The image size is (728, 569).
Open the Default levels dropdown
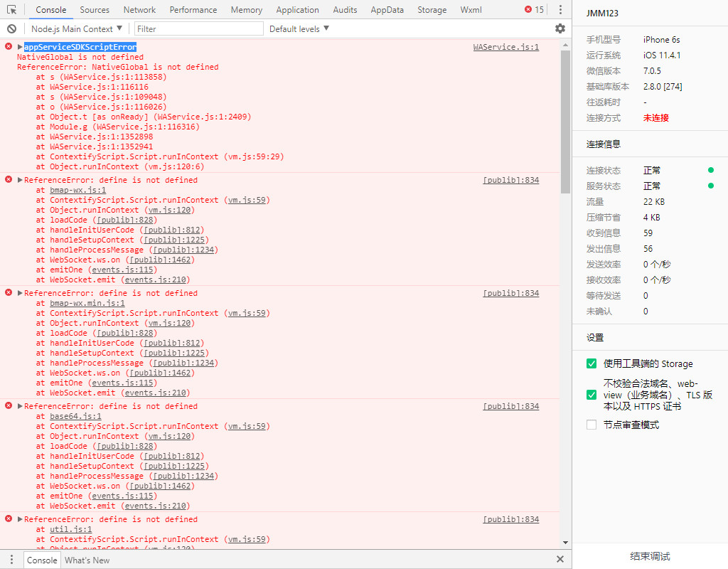point(299,29)
